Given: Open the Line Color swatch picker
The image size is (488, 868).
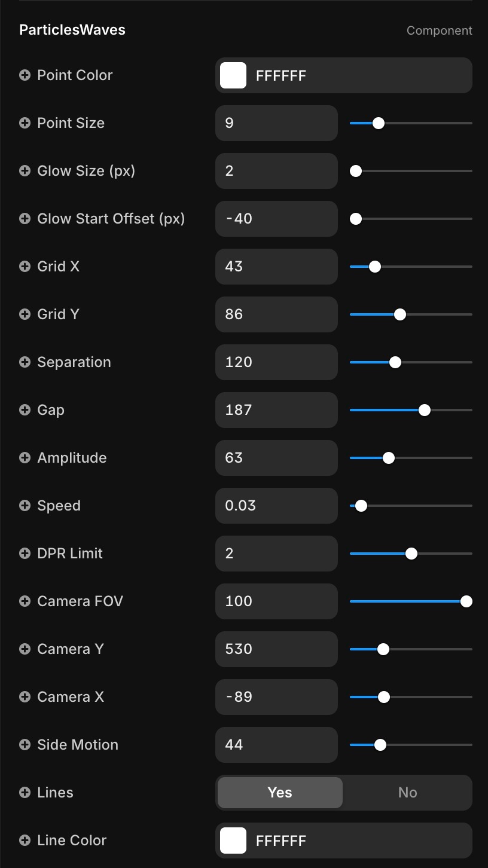Looking at the screenshot, I should point(233,841).
